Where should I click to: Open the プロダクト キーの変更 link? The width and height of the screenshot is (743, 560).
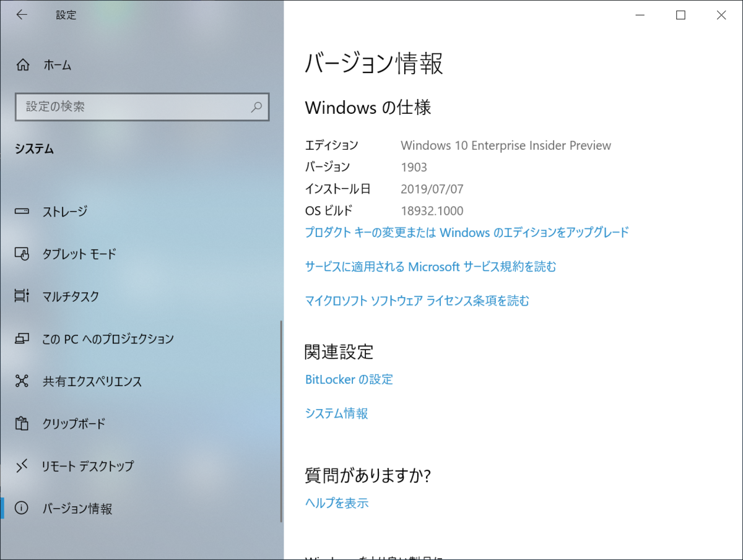coord(467,233)
